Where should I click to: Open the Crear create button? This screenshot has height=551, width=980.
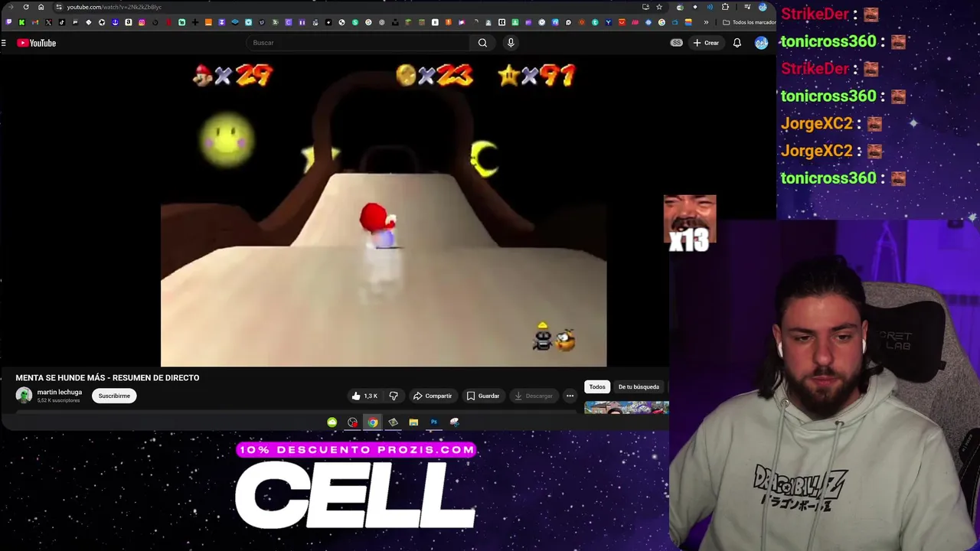705,43
